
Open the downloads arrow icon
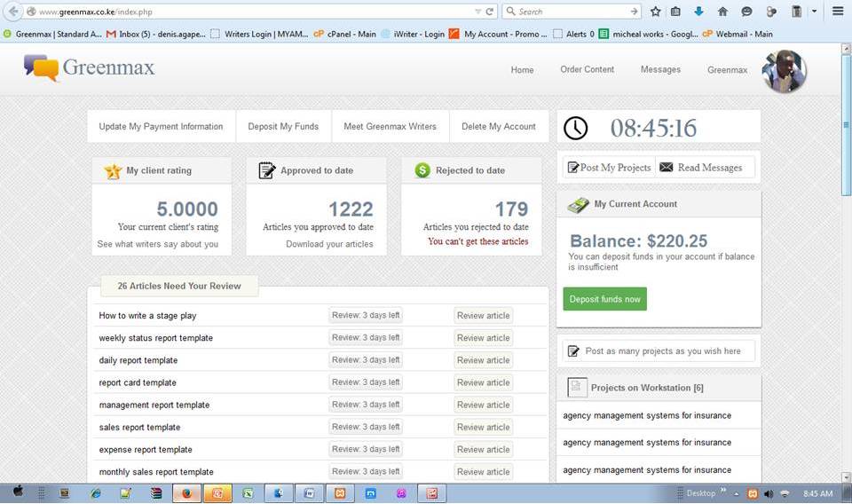pos(698,12)
